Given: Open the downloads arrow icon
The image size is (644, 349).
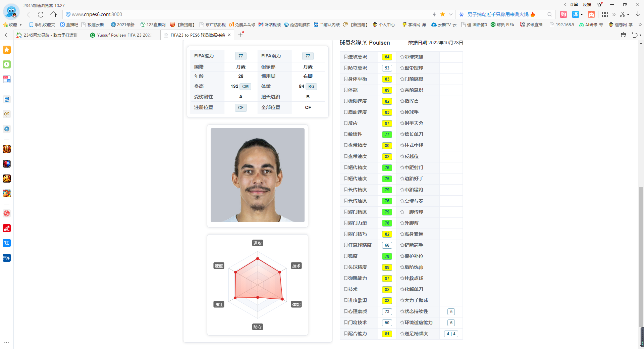Looking at the screenshot, I should (x=638, y=14).
